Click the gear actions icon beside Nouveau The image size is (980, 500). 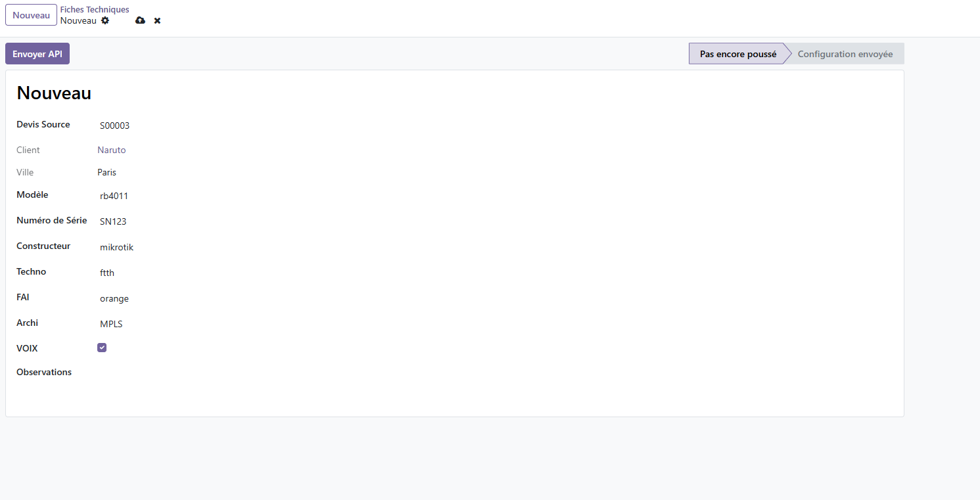tap(105, 20)
